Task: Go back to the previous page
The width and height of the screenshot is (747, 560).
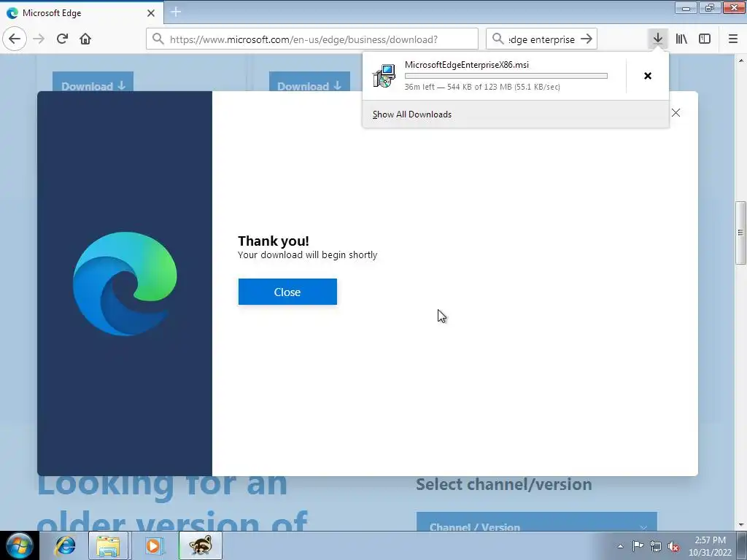Action: pos(15,39)
